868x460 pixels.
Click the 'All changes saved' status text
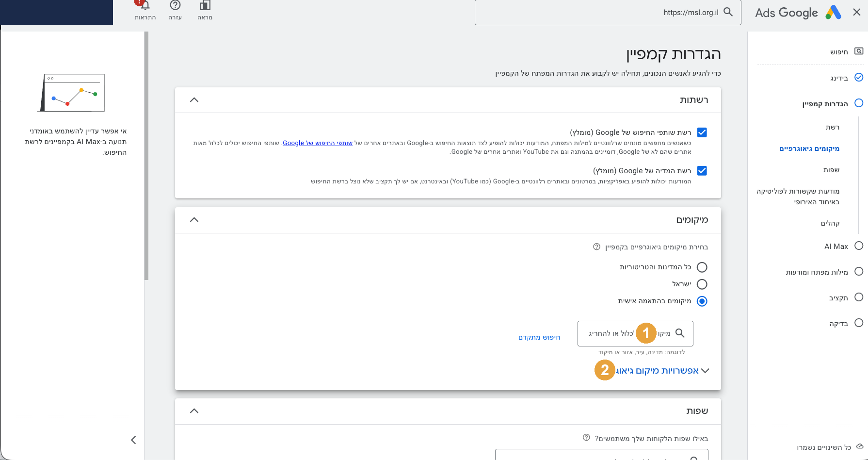pyautogui.click(x=824, y=447)
